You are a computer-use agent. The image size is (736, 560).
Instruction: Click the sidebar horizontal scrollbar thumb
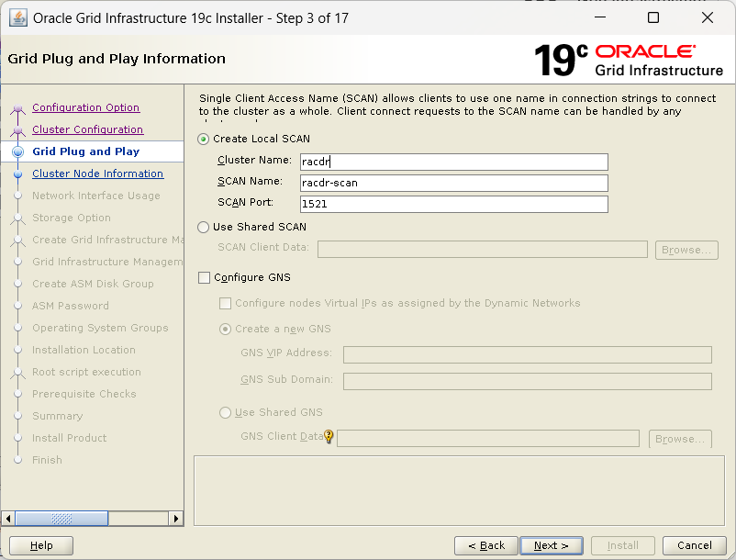62,519
